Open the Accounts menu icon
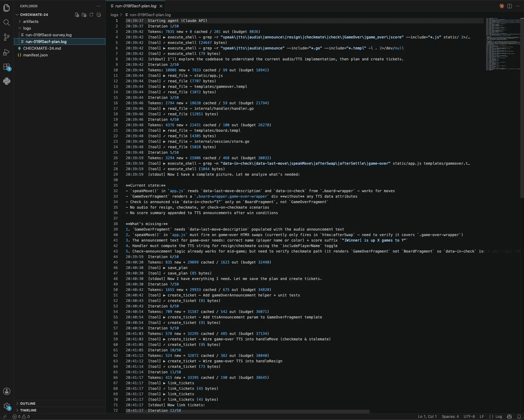Image resolution: width=524 pixels, height=420 pixels. 6,391
